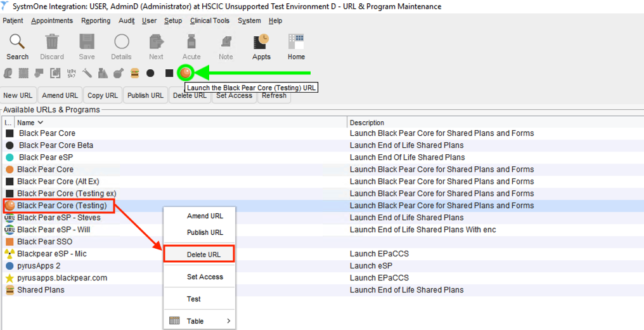Click the Description column header
The width and height of the screenshot is (644, 330).
[x=495, y=122]
